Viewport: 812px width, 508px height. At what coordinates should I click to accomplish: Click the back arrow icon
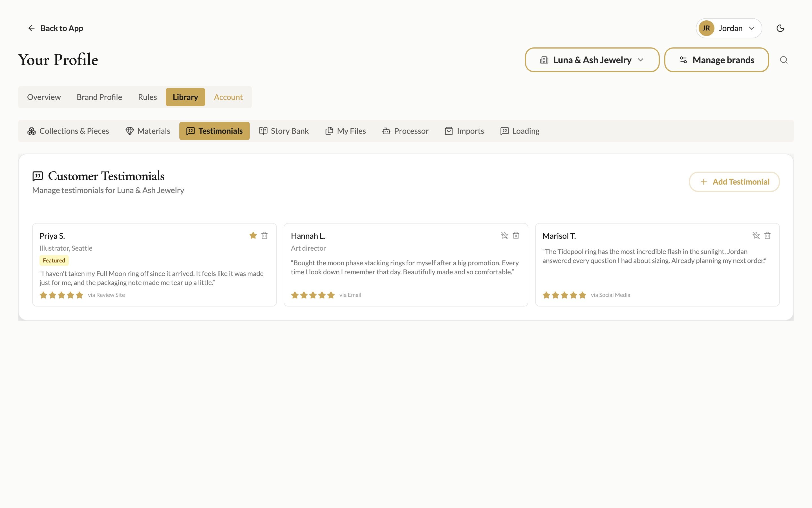31,28
